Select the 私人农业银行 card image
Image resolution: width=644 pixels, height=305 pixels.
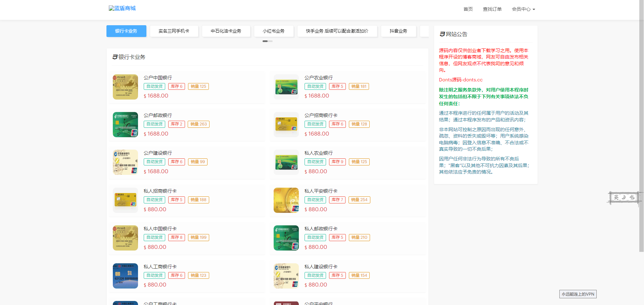click(286, 162)
